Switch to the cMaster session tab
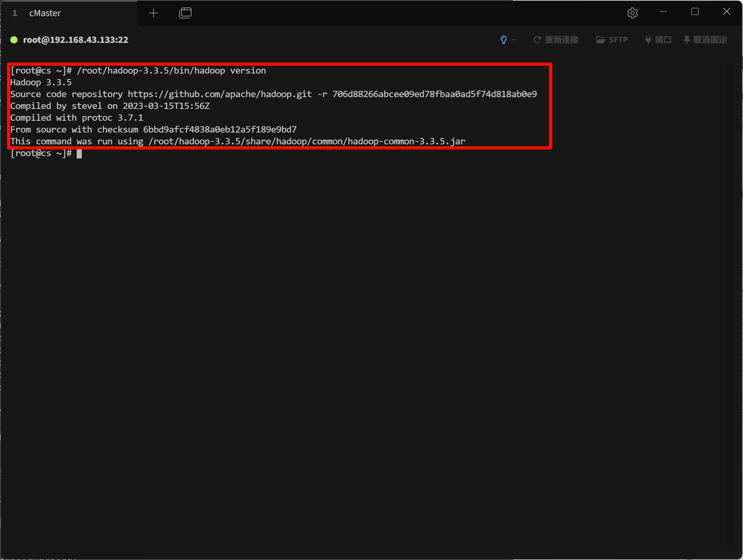Image resolution: width=743 pixels, height=560 pixels. [x=45, y=13]
